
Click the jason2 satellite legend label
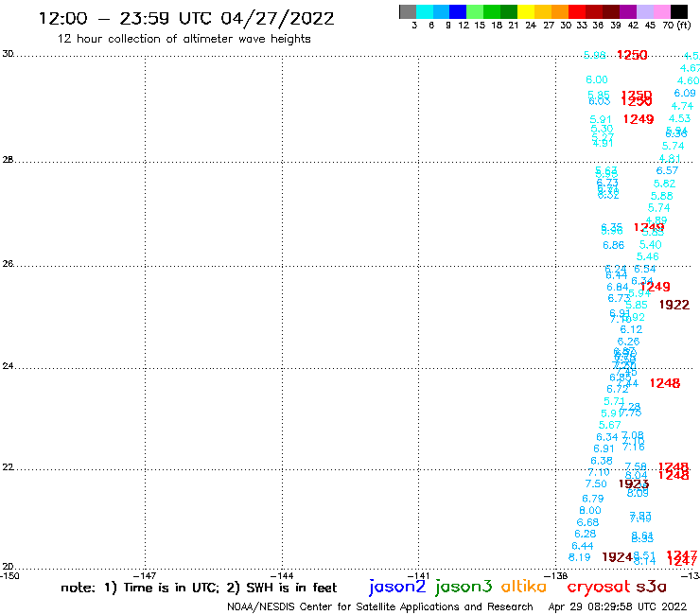(397, 587)
